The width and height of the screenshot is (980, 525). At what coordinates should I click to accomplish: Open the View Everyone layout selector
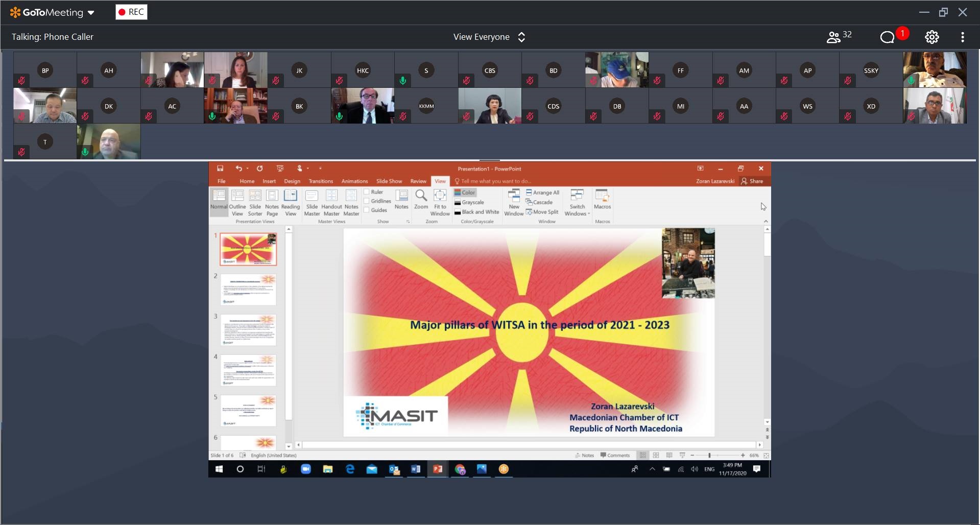coord(489,37)
